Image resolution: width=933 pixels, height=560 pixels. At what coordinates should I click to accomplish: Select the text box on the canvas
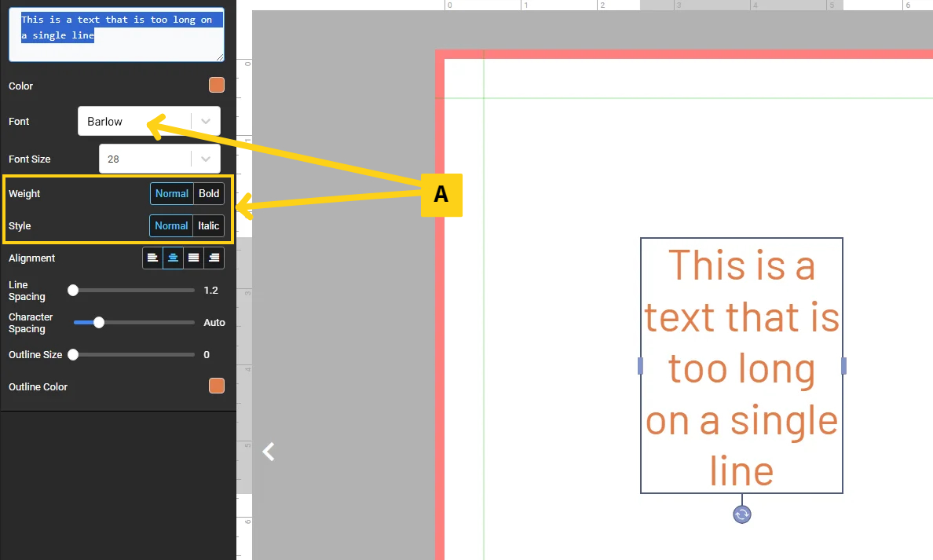(x=741, y=366)
